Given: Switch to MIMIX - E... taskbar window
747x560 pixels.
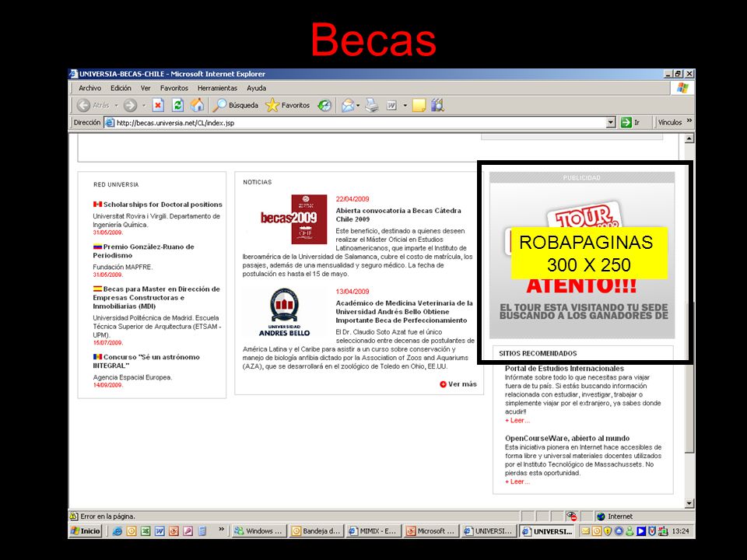Looking at the screenshot, I should pos(373,531).
